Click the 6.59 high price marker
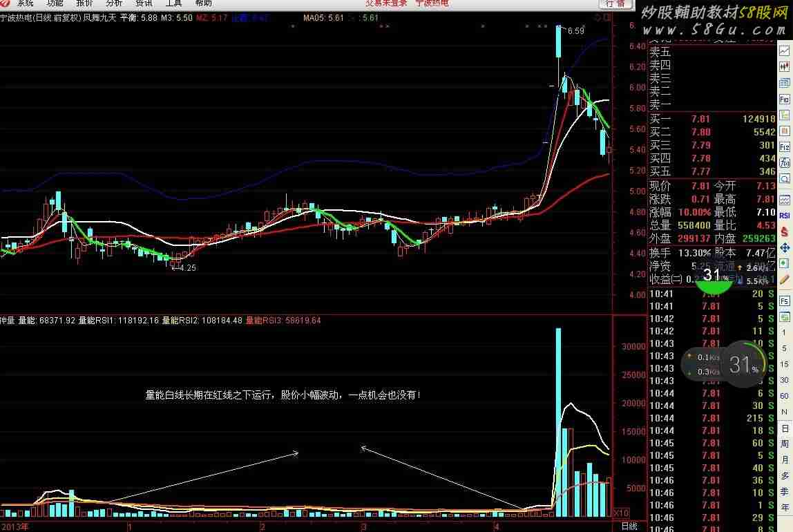The height and width of the screenshot is (532, 793). point(575,31)
